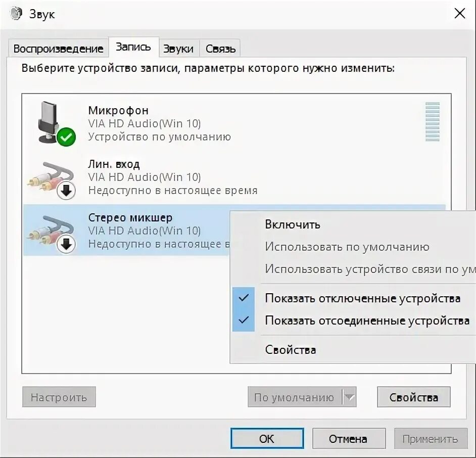Open the Связь tab

click(x=220, y=49)
